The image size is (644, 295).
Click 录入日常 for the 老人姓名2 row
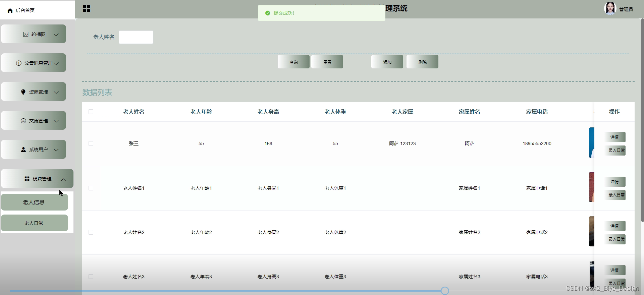tap(615, 239)
